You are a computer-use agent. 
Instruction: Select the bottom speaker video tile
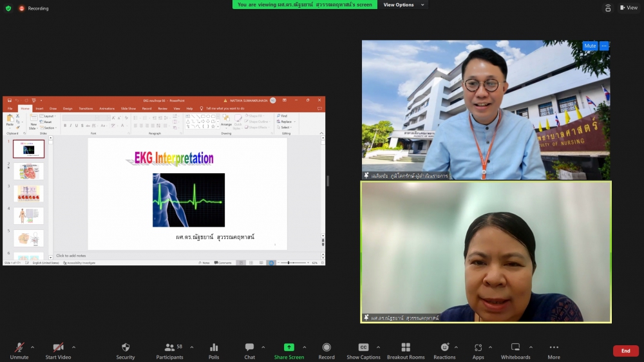click(x=486, y=251)
